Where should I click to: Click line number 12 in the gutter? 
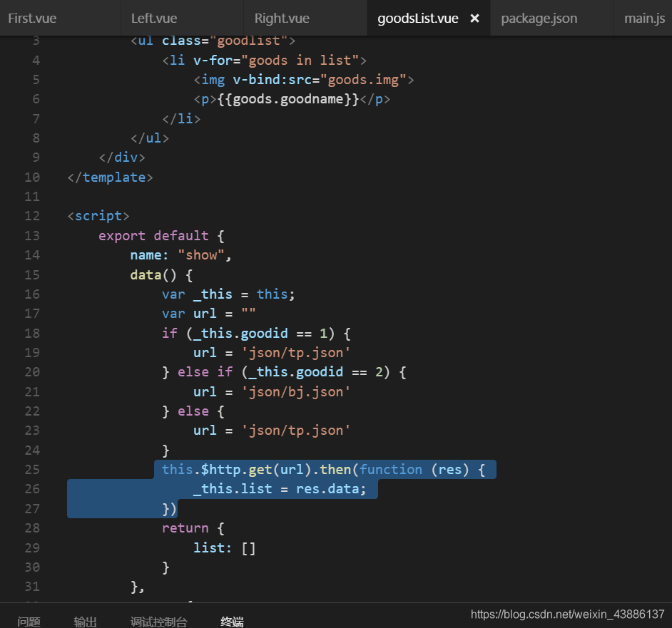[x=32, y=216]
